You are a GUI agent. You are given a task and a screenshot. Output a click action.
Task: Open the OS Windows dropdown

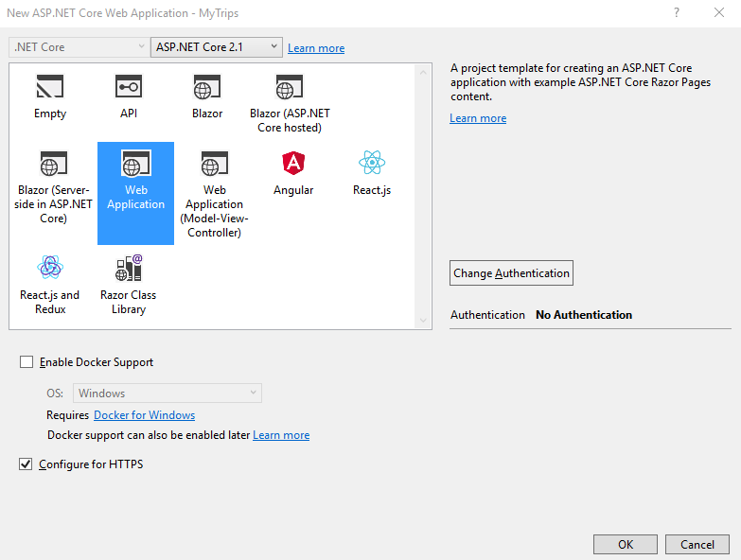point(168,393)
